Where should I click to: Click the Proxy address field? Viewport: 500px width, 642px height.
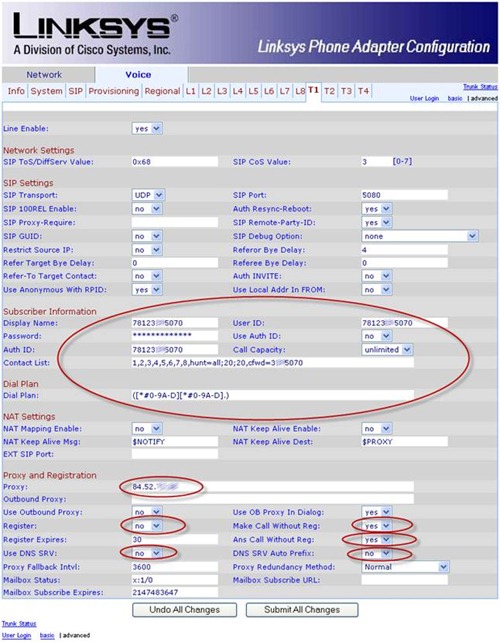273,487
